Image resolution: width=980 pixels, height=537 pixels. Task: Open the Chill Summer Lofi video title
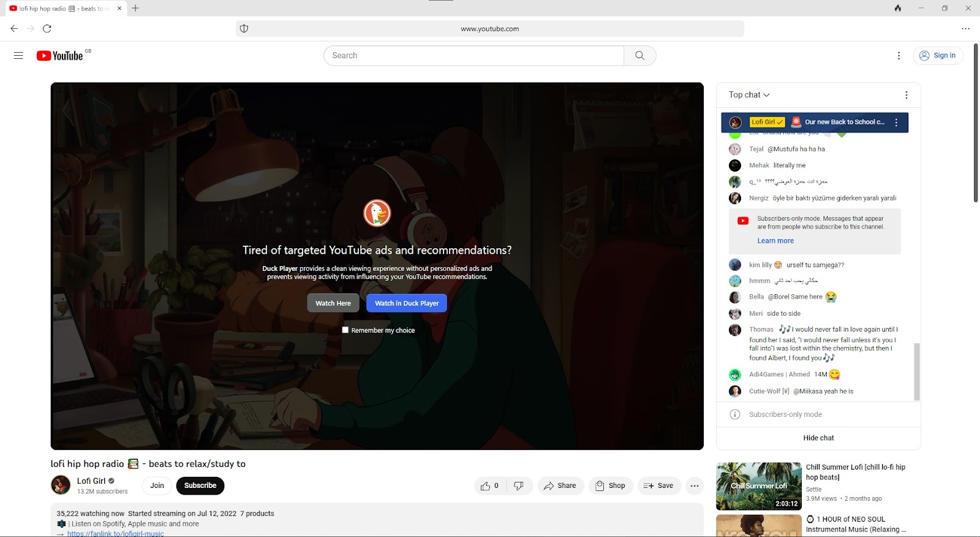point(856,472)
